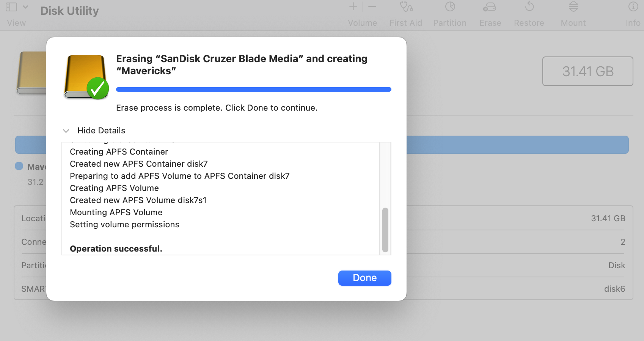
Task: Click the Erase label in toolbar
Action: coord(490,23)
